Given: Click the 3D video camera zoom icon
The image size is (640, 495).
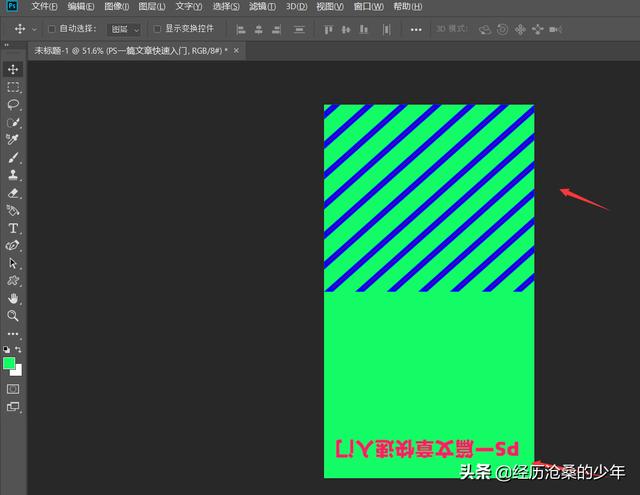Looking at the screenshot, I should pyautogui.click(x=556, y=29).
